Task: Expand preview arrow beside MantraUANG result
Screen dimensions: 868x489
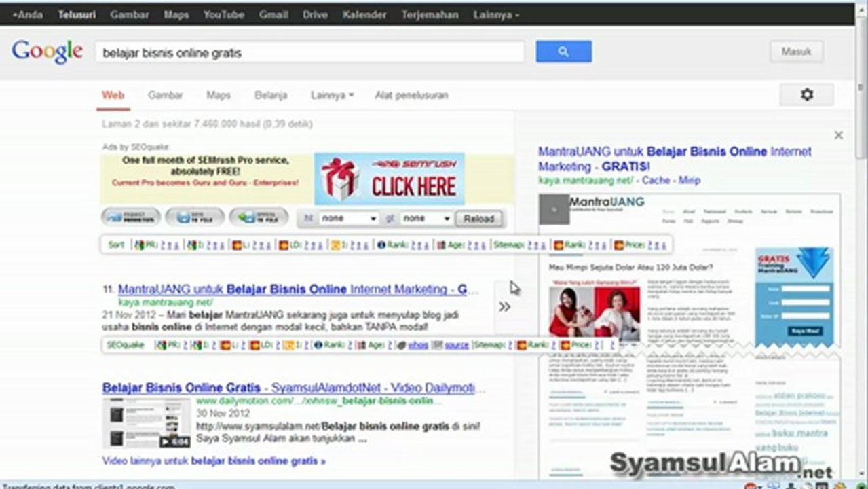Action: coord(504,307)
